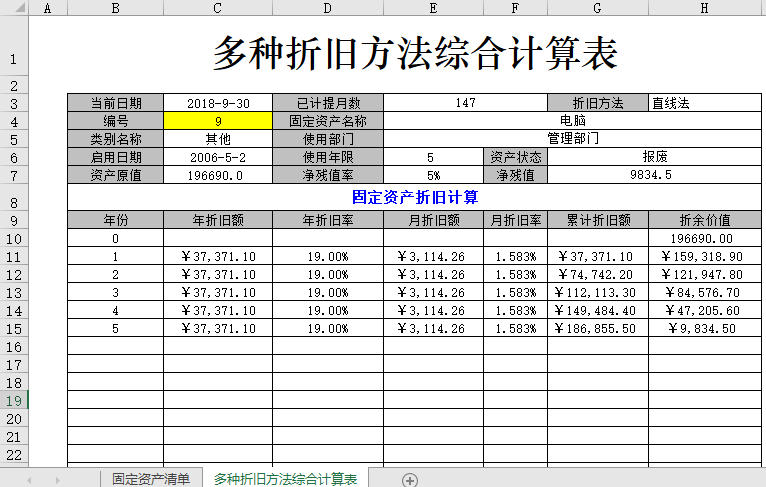Screen dimensions: 766x487
Task: Select the 累计折旧额 column heading cell
Action: 597,220
